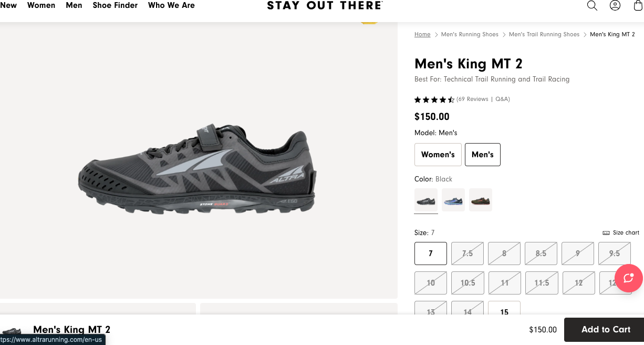This screenshot has width=644, height=345.
Task: Open the Women navigation menu
Action: 41,5
